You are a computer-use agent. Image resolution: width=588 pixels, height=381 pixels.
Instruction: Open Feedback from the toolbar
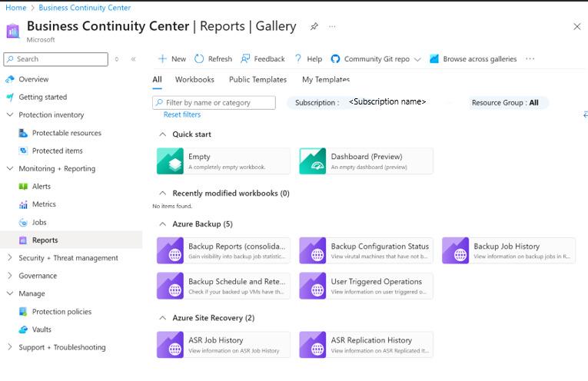tap(263, 59)
